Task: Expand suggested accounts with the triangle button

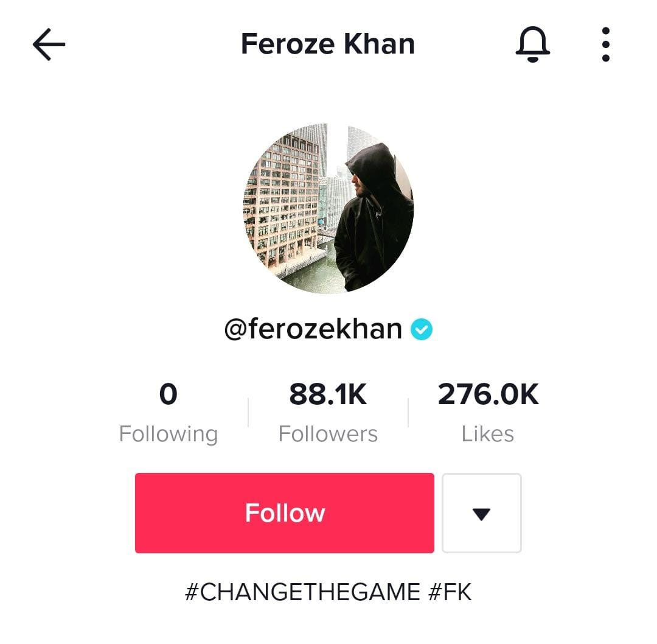Action: 481,513
